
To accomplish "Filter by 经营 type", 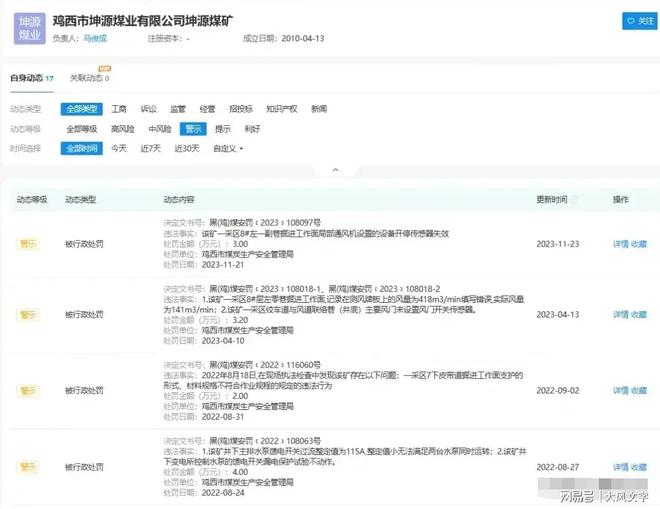I will pos(207,109).
